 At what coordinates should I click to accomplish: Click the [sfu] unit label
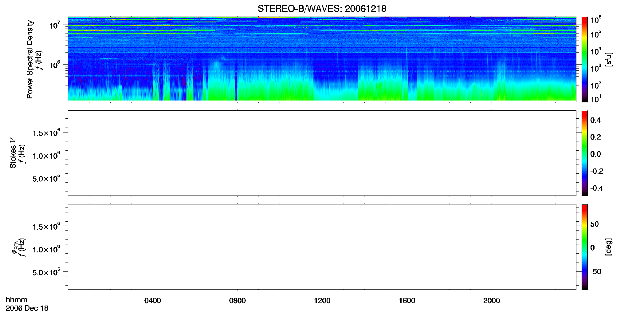[x=609, y=59]
